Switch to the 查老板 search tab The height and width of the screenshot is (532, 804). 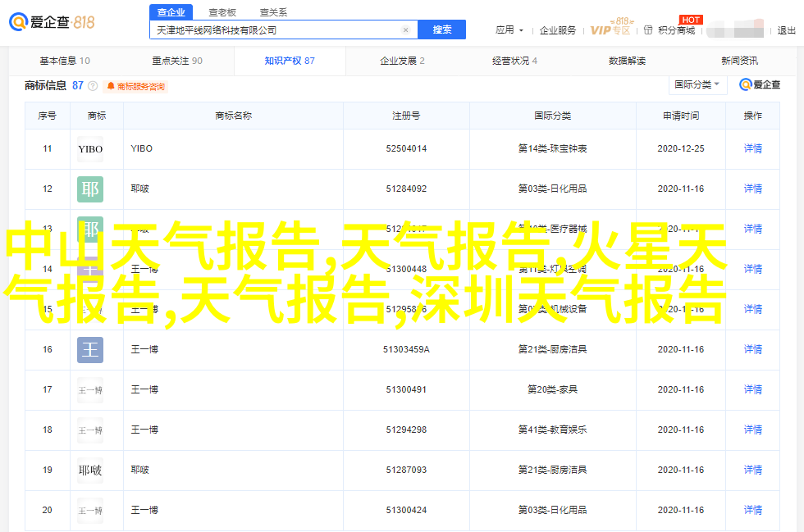(222, 12)
